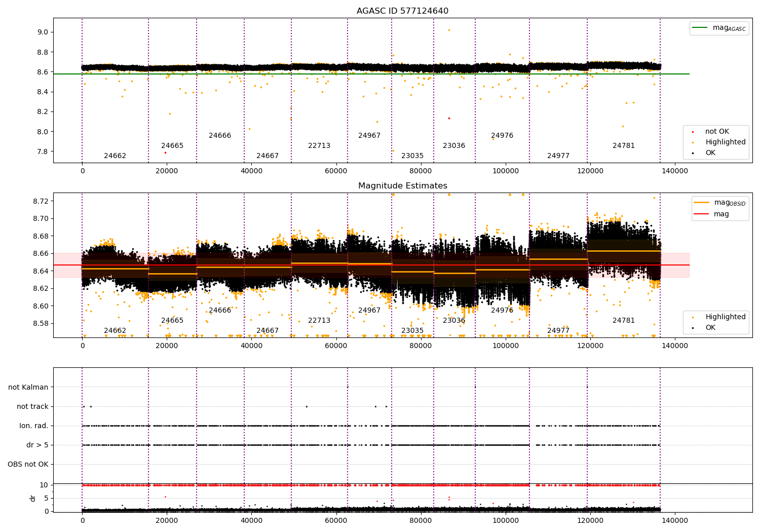
Task: Click OBSID label 24781 in the top plot
Action: pyautogui.click(x=624, y=146)
